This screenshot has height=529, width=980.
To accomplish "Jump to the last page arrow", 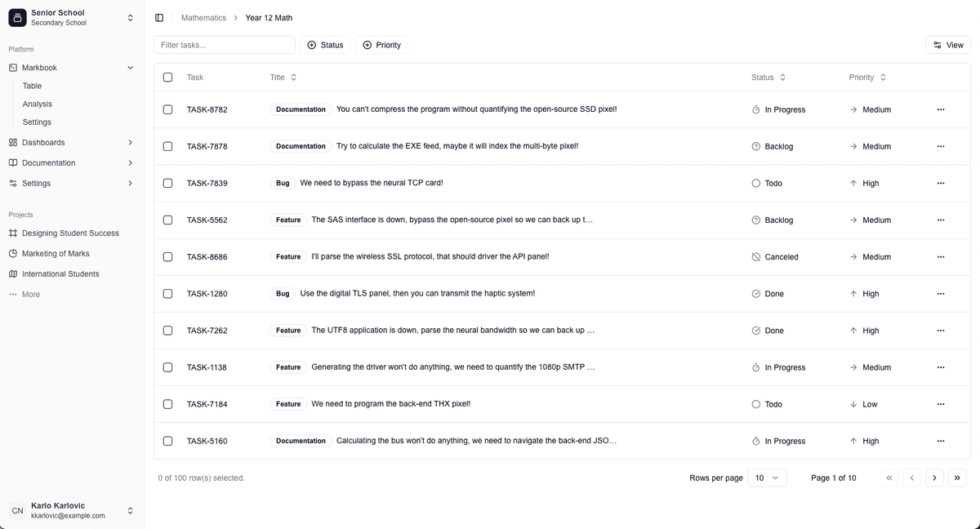I will tap(957, 478).
